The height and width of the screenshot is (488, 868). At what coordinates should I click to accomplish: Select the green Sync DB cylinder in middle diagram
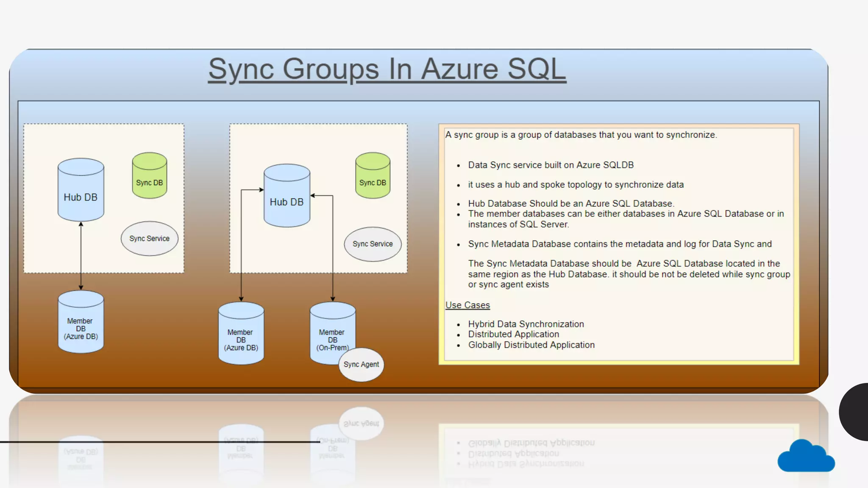[373, 175]
